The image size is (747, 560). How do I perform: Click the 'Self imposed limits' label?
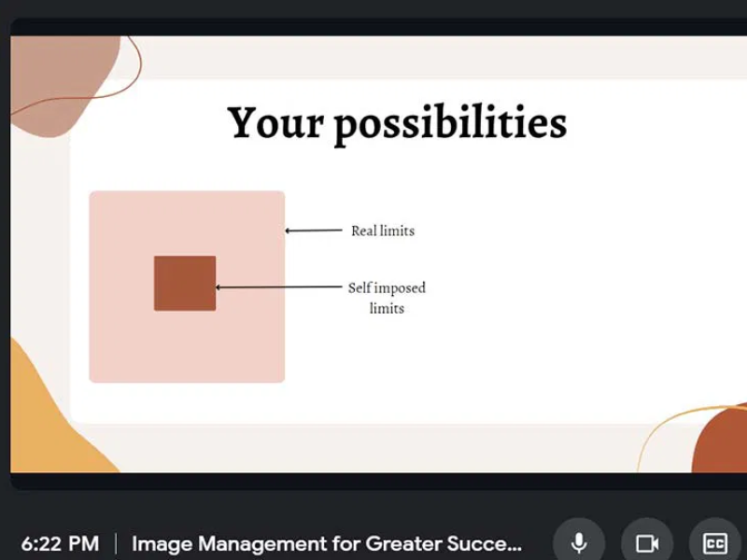387,298
